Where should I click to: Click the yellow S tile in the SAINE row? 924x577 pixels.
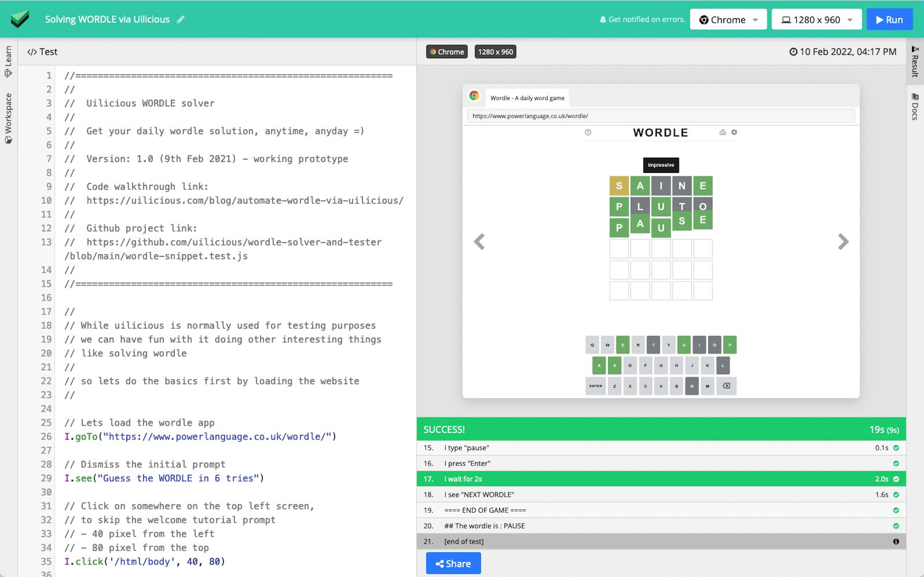pos(619,186)
